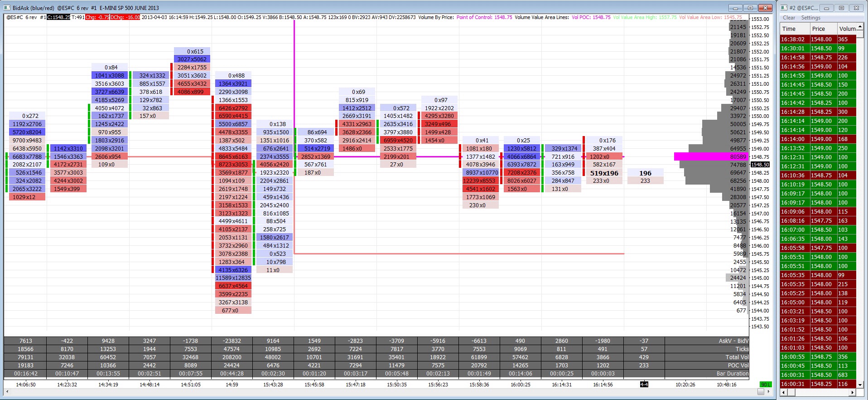The width and height of the screenshot is (868, 400).
Task: Click the 11589x12835 footprint cell
Action: 233,278
